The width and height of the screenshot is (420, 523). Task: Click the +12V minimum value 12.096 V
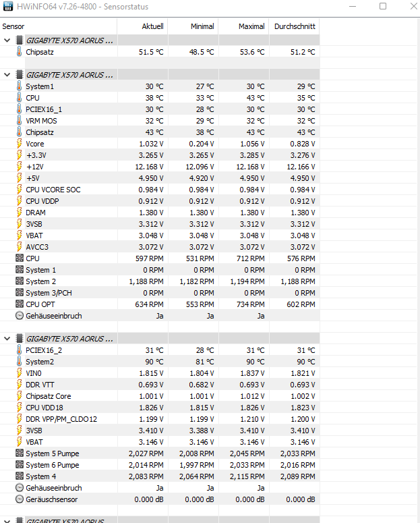coord(200,167)
